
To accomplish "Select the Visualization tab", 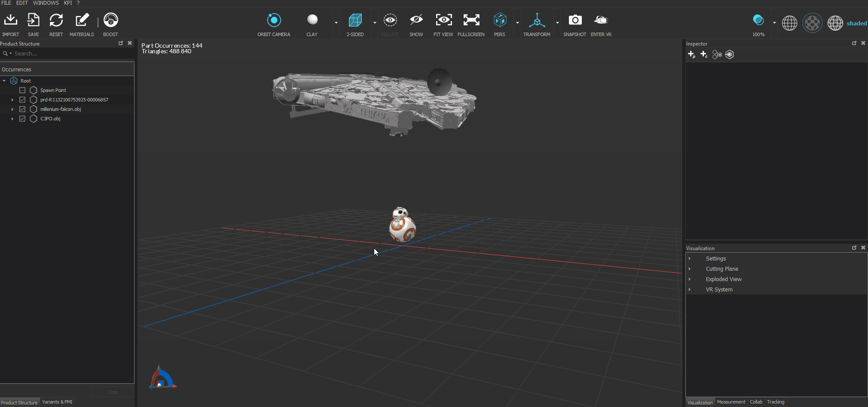I will [x=700, y=403].
